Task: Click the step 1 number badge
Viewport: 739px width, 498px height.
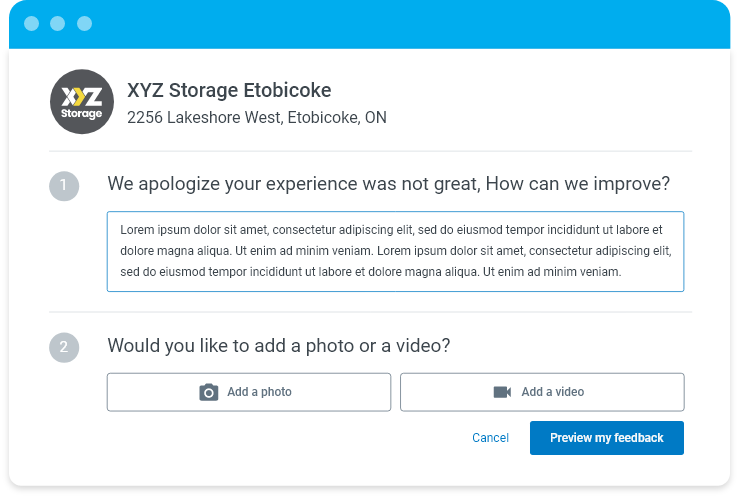Action: click(63, 185)
